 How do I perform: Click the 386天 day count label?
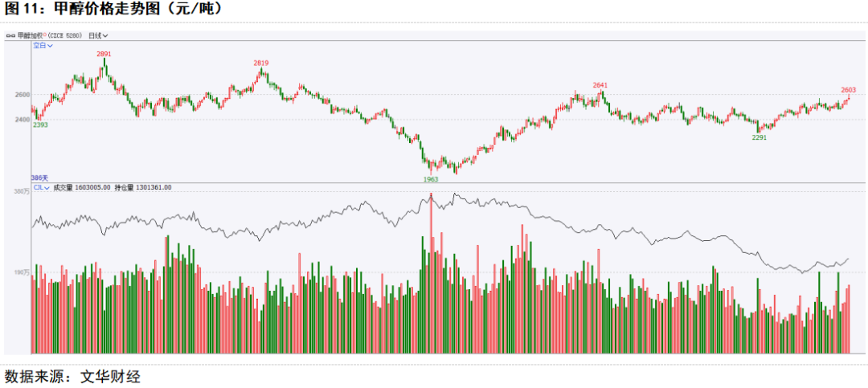pos(40,178)
